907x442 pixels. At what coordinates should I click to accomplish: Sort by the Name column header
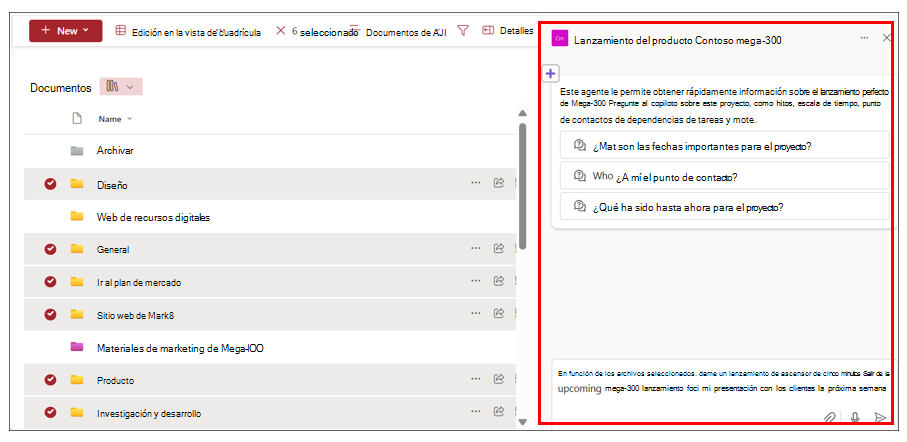click(x=115, y=119)
